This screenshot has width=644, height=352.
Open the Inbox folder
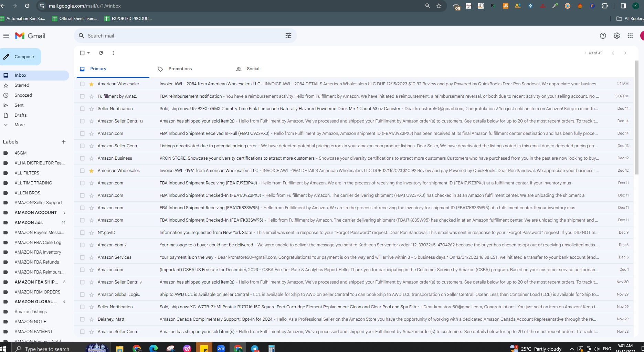34,75
